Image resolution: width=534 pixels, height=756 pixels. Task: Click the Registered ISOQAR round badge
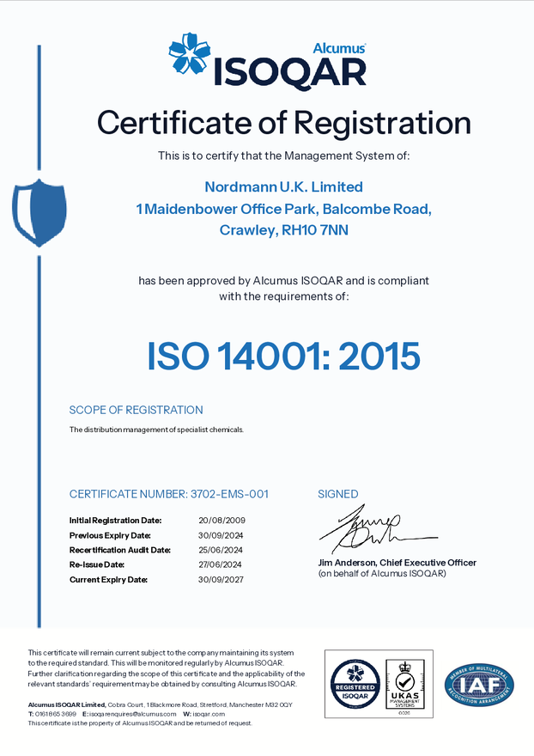click(355, 683)
